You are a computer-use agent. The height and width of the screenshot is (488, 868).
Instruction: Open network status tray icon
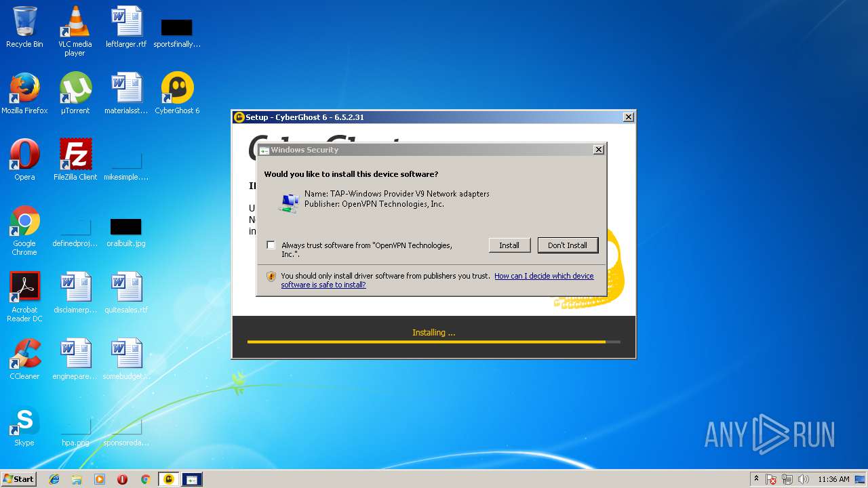(788, 479)
